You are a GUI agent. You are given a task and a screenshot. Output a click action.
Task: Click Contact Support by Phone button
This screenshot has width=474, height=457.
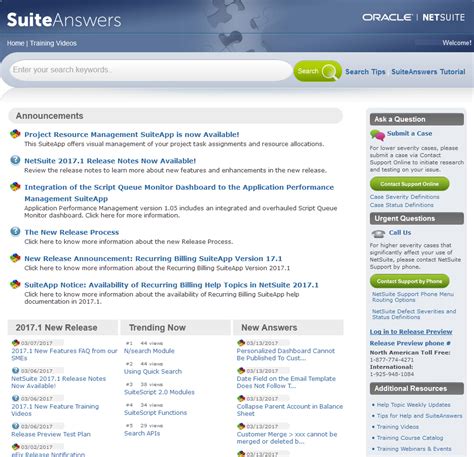click(x=409, y=281)
